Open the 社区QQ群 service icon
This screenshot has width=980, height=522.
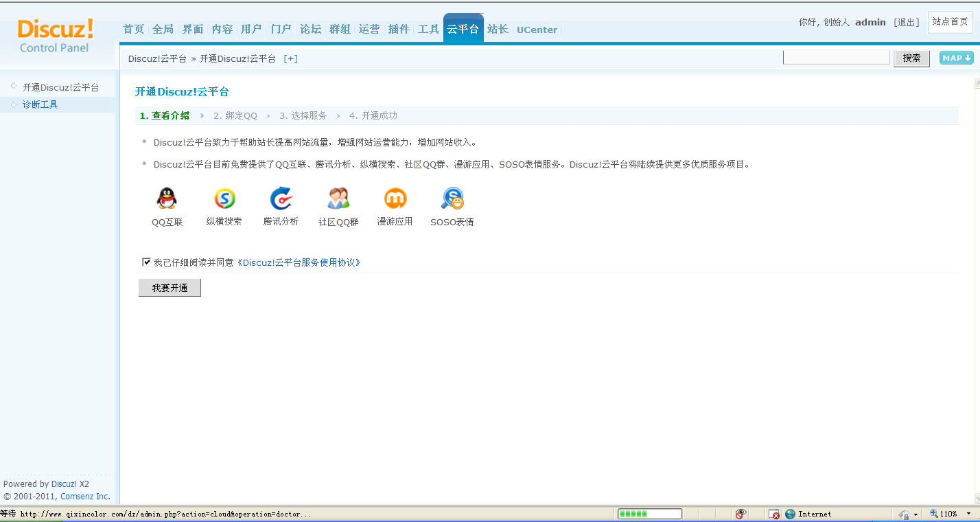338,199
